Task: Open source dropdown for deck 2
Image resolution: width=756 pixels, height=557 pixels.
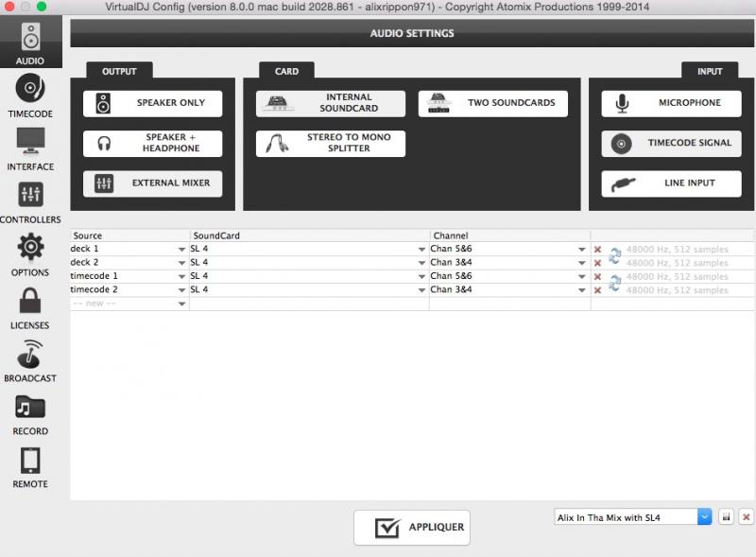Action: 181,263
